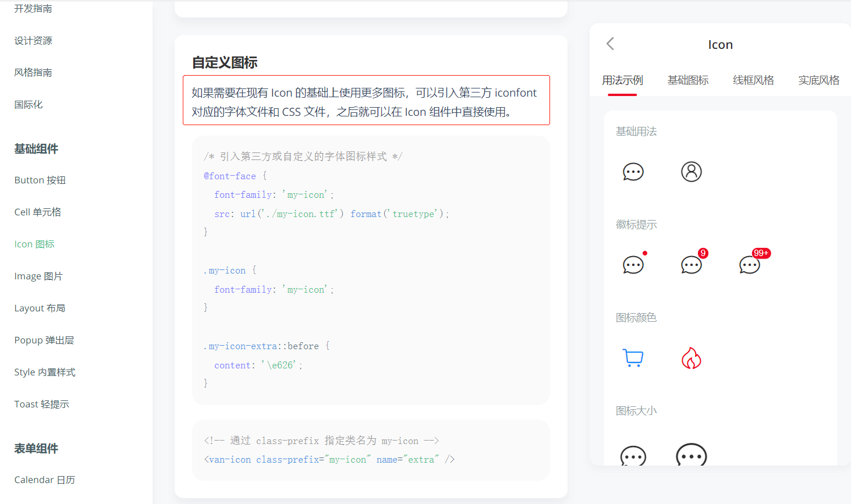Viewport: 851px width, 504px height.
Task: Click the chat icon under 基础用法
Action: tap(633, 172)
